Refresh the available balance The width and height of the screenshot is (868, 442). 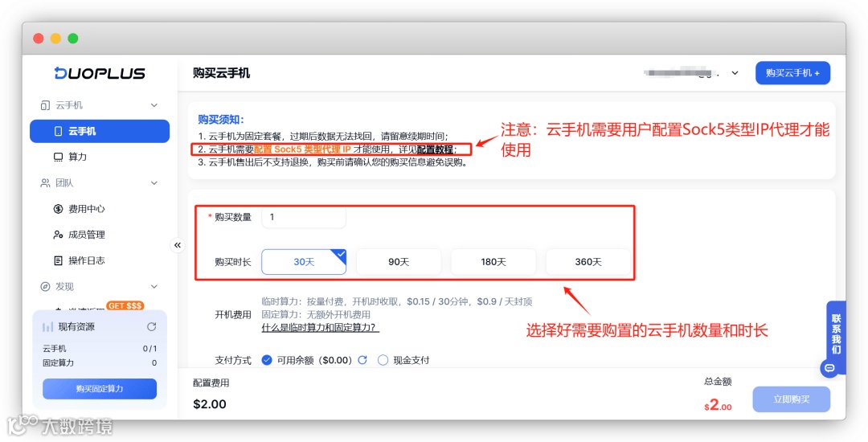click(362, 360)
